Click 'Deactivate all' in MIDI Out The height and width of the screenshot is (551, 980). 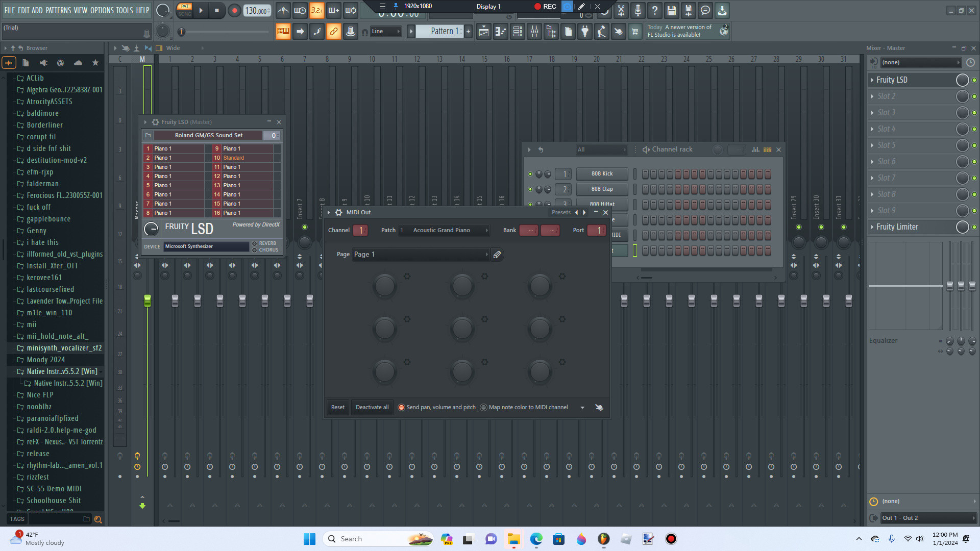[372, 407]
